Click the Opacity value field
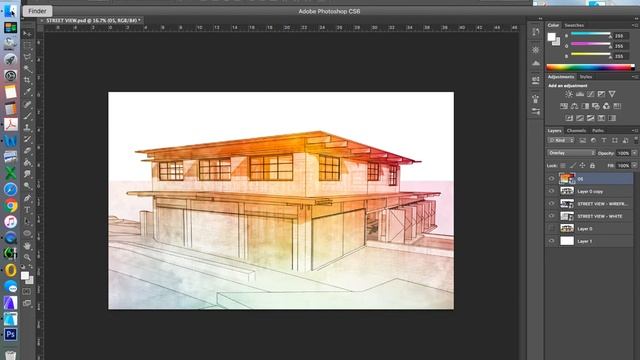640x360 pixels. pyautogui.click(x=622, y=153)
